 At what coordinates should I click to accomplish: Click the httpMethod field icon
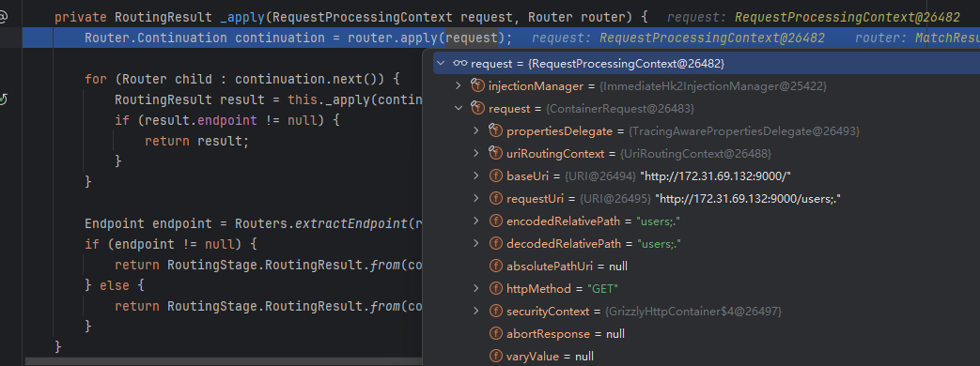(x=495, y=288)
